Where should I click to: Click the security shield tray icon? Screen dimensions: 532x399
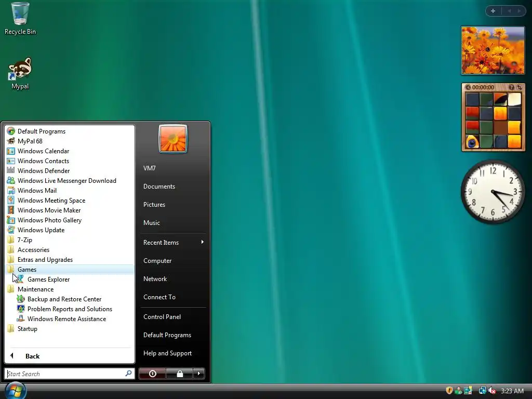pyautogui.click(x=449, y=391)
